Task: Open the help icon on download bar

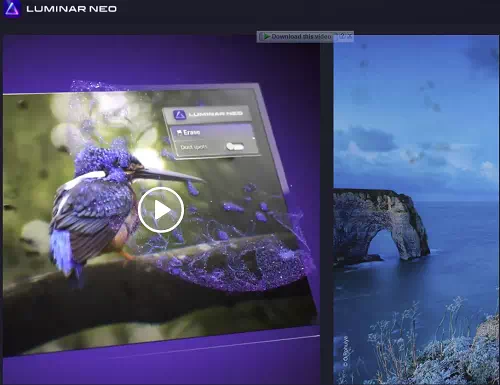Action: (x=343, y=36)
